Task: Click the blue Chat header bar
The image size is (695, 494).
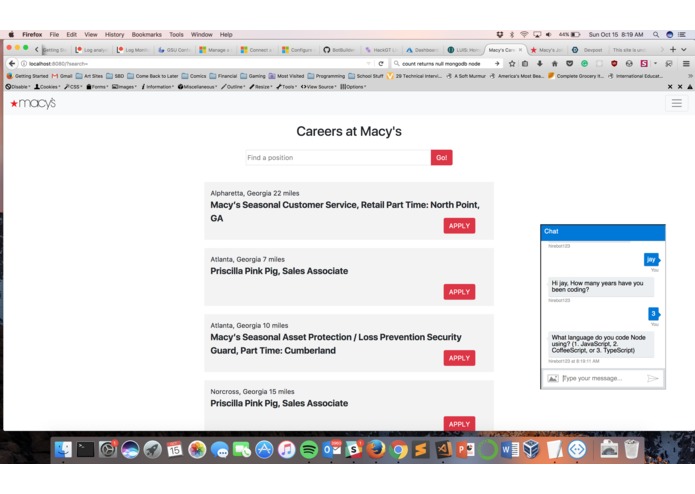Action: point(603,232)
